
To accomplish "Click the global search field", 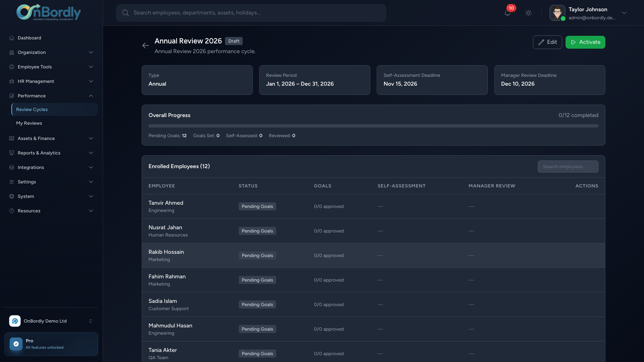I will click(x=251, y=13).
